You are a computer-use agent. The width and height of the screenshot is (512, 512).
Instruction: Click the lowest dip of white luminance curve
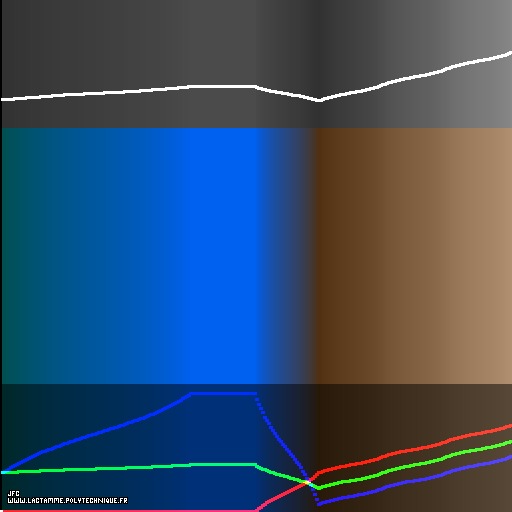(318, 100)
